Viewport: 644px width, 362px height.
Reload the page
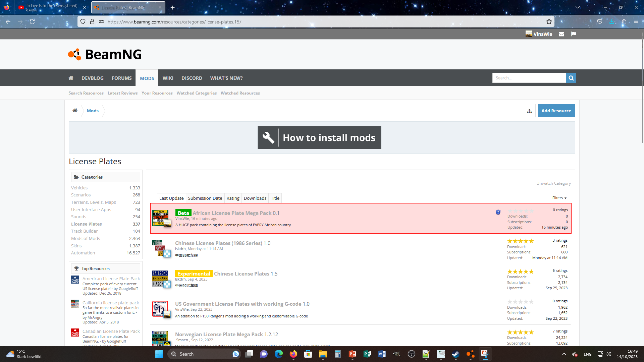(32, 22)
